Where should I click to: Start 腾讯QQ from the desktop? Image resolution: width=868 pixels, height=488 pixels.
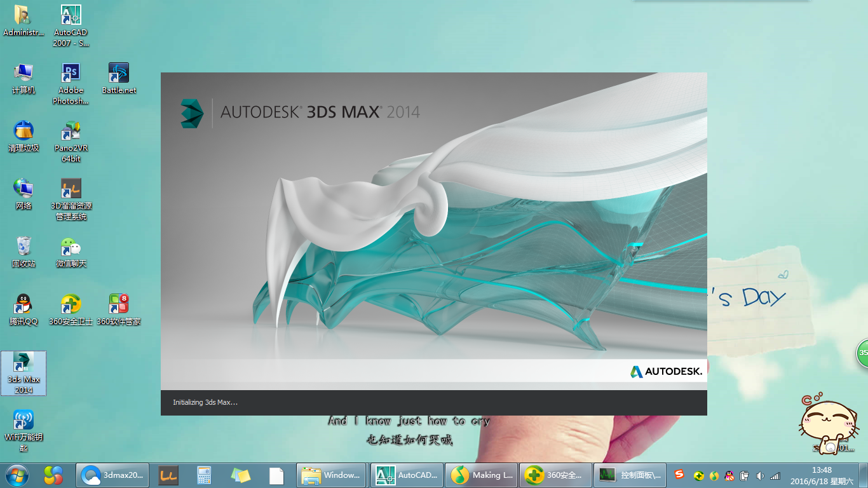[24, 305]
